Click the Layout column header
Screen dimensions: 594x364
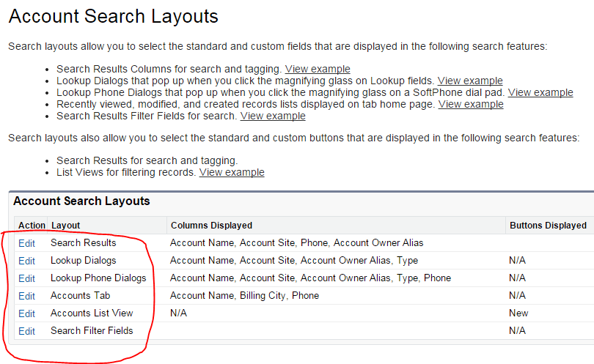(x=65, y=225)
